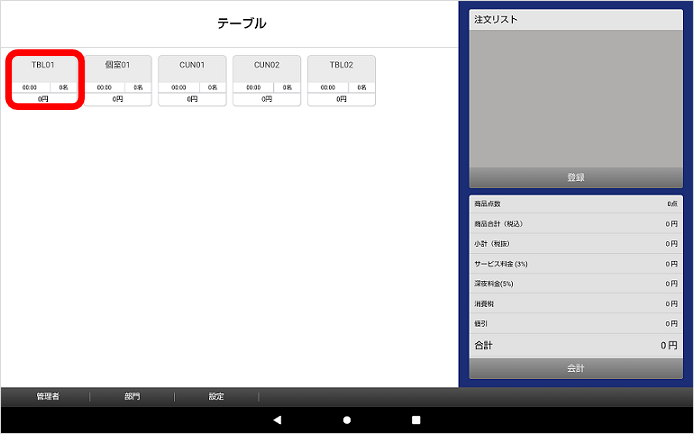Open the 設定 settings menu
Viewport: 694px width, 434px height.
[216, 397]
